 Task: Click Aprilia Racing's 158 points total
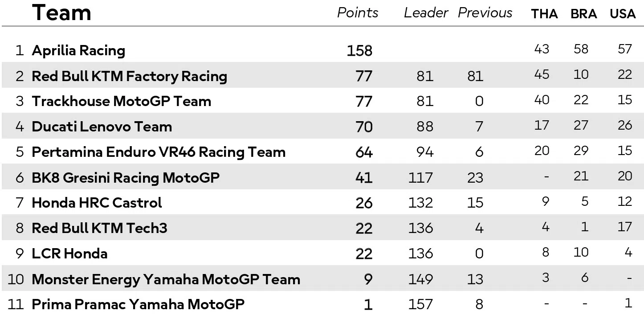[359, 51]
